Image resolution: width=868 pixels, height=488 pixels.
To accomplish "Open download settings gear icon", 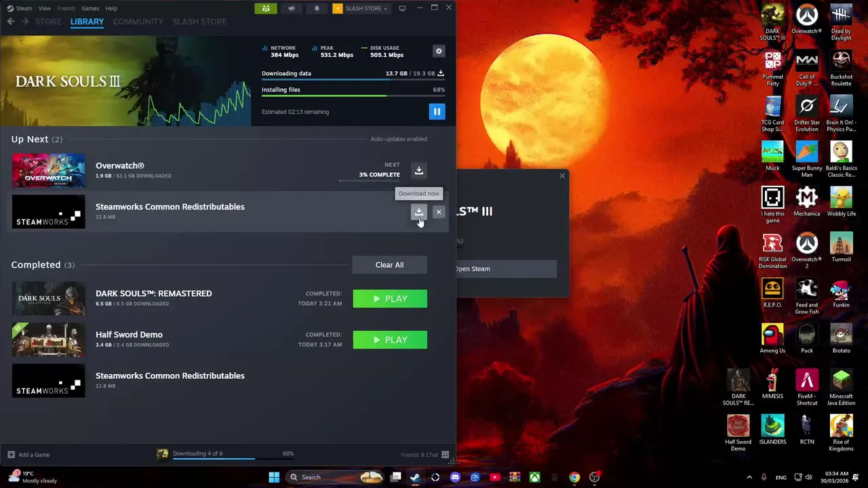I will (439, 52).
